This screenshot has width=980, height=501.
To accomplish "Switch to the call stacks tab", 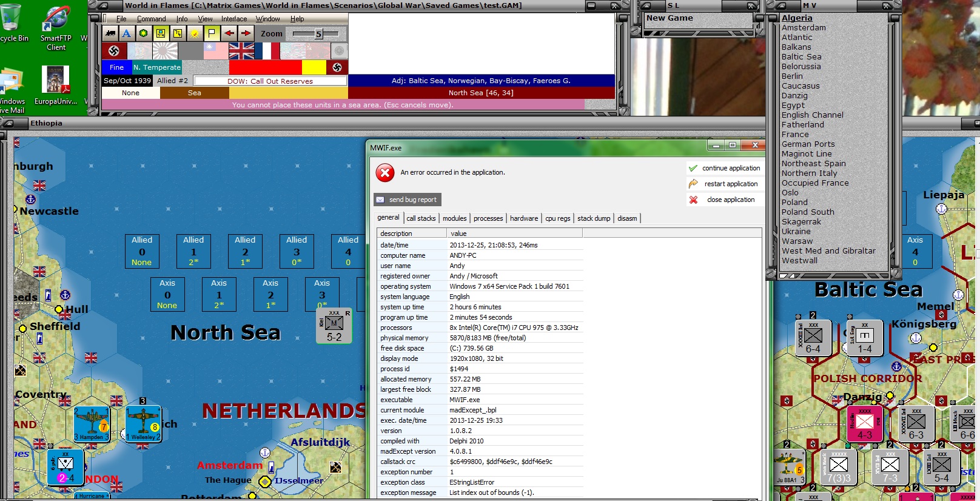I will [x=421, y=218].
